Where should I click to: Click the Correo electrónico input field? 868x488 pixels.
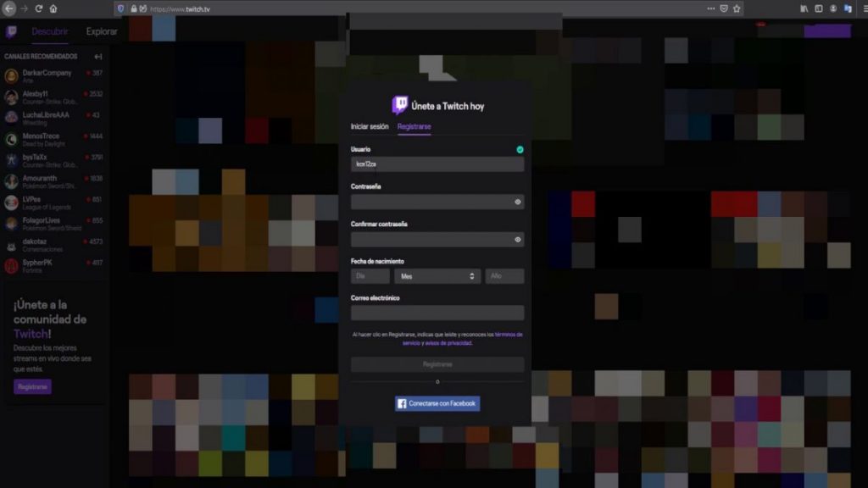437,311
